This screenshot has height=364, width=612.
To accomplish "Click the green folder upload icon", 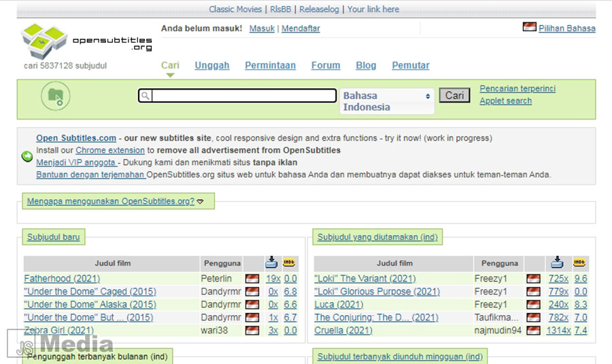I will tap(56, 96).
